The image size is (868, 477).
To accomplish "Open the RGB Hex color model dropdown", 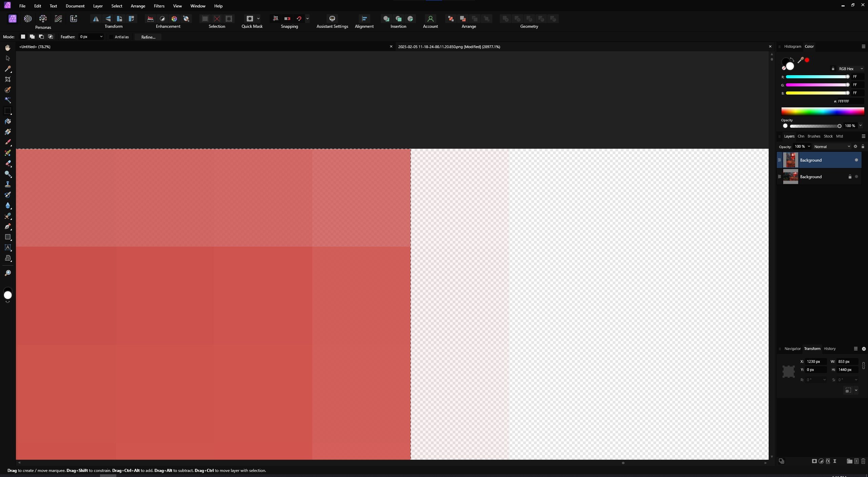I will 851,69.
